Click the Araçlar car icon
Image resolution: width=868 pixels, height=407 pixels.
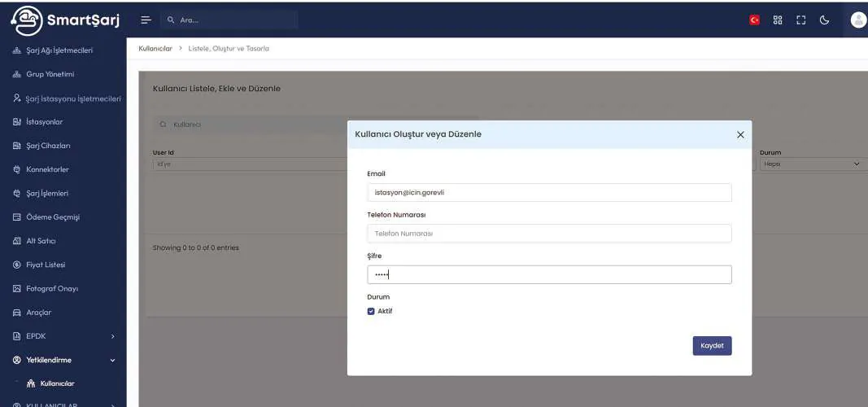16,313
